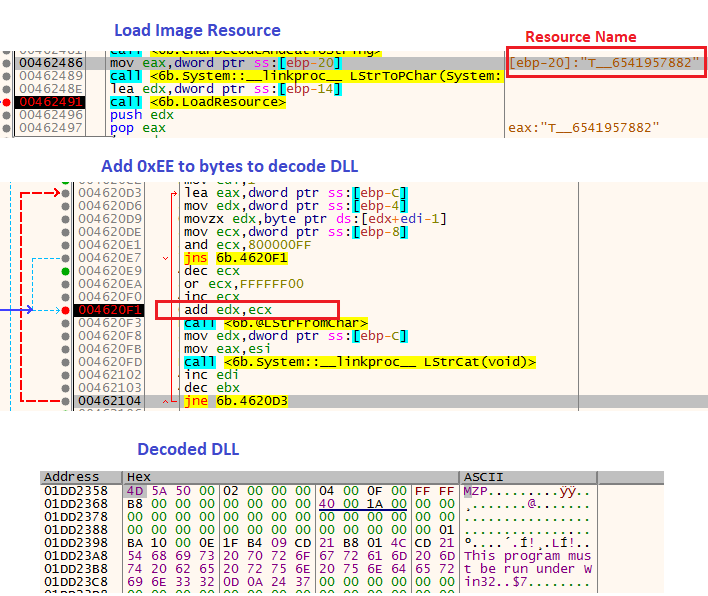Click the pop eax instruction
This screenshot has height=596, width=708.
138,128
